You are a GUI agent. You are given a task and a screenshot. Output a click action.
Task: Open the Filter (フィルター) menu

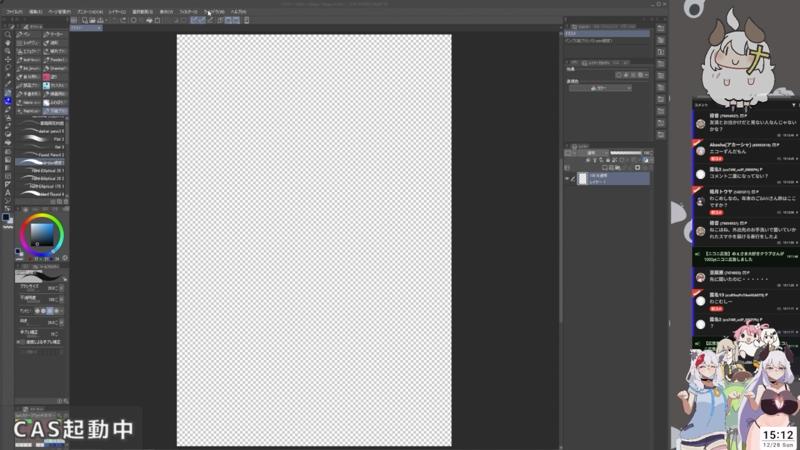pyautogui.click(x=188, y=12)
